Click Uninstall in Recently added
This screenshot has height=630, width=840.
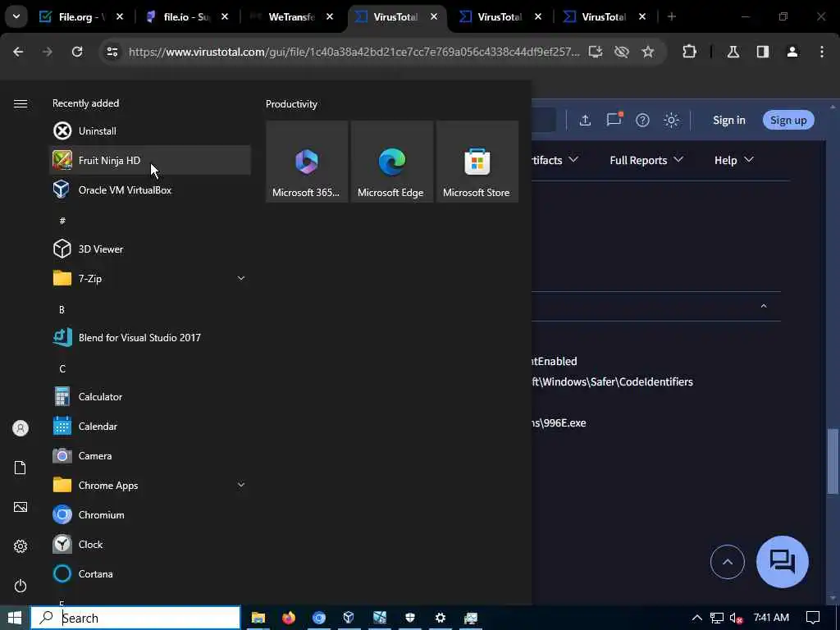149,130
